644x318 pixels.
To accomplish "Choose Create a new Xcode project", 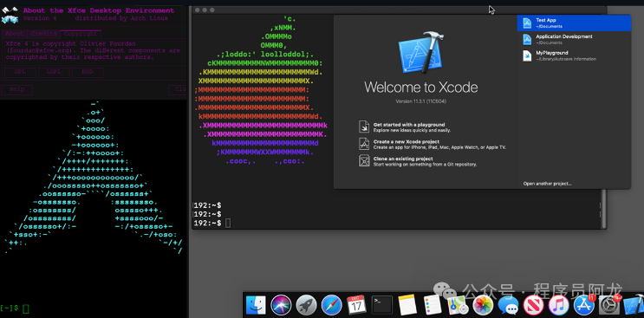I will pos(432,144).
